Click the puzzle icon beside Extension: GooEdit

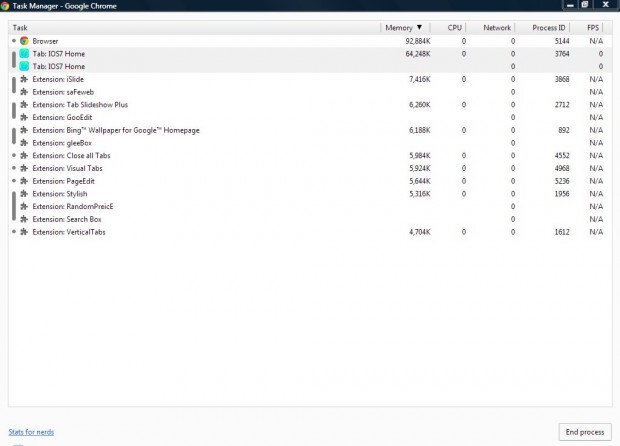click(24, 117)
